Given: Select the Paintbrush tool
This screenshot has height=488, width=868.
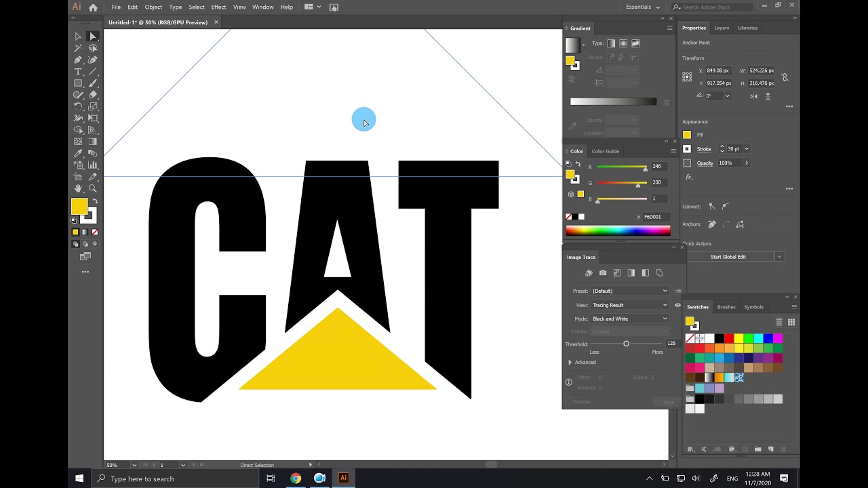Looking at the screenshot, I should [x=93, y=83].
